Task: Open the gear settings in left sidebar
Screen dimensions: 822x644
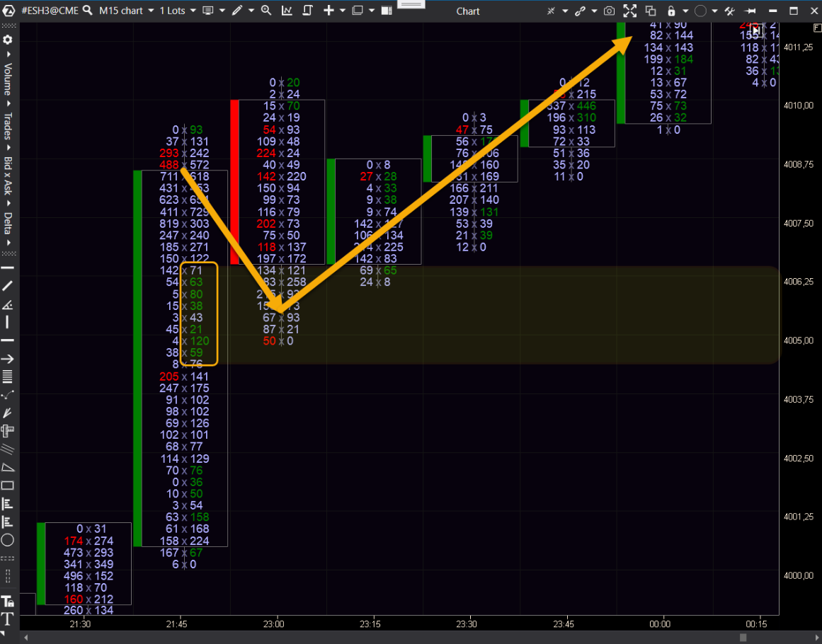Action: pos(8,40)
